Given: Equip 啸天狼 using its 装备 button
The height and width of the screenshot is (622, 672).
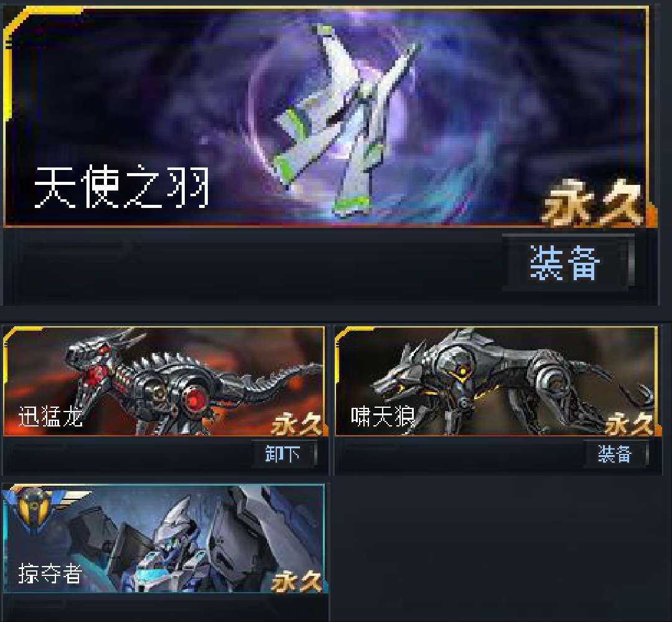Looking at the screenshot, I should click(615, 454).
